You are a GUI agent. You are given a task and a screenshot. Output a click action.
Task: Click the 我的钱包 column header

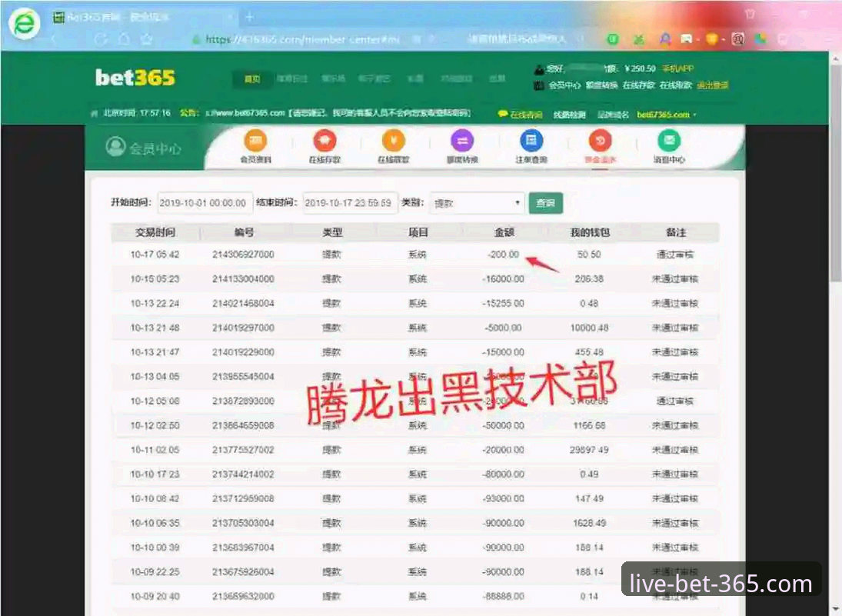tap(589, 232)
